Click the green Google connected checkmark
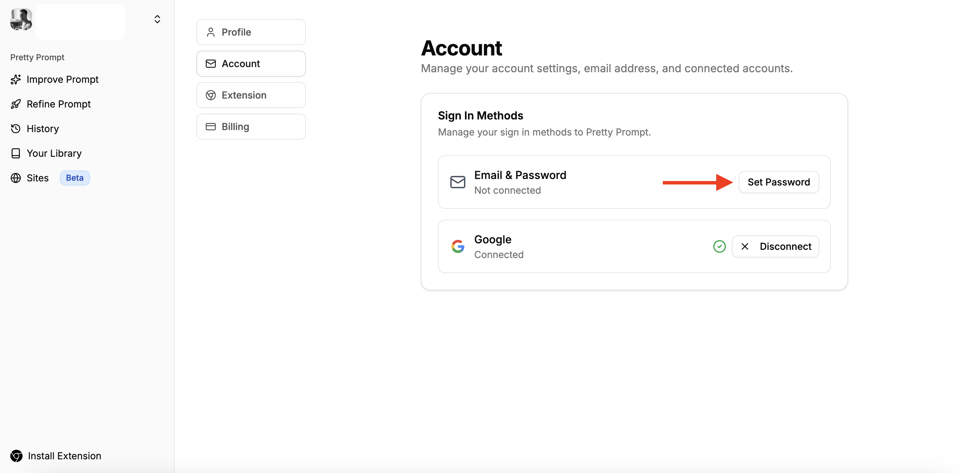 (x=719, y=246)
